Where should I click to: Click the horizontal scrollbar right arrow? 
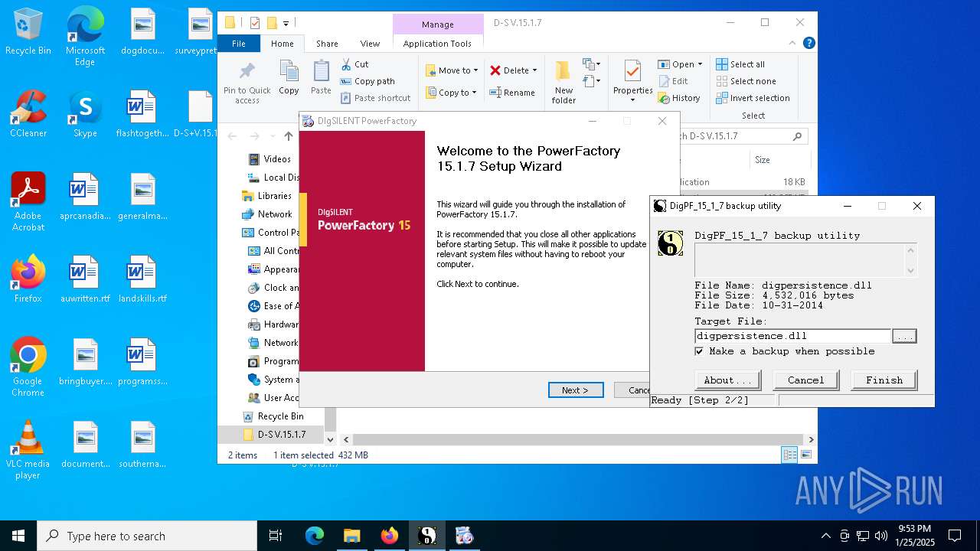[811, 440]
